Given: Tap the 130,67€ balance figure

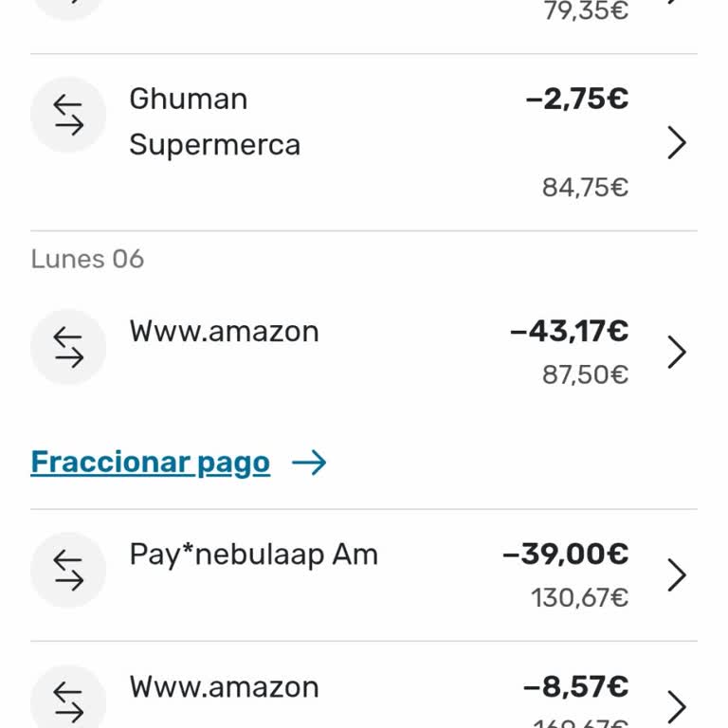Looking at the screenshot, I should pos(580,597).
